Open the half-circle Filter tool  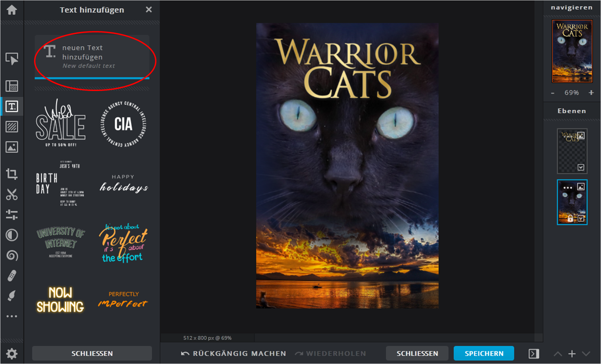click(12, 235)
